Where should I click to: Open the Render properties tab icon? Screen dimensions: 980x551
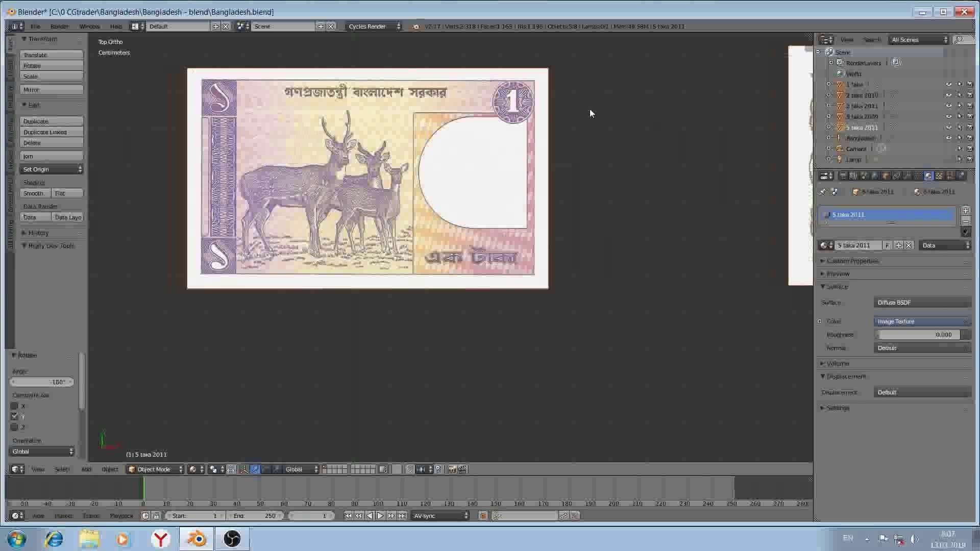pos(843,176)
